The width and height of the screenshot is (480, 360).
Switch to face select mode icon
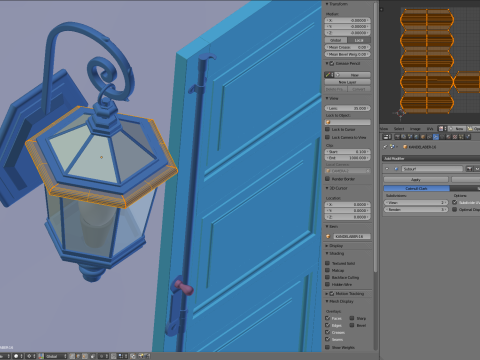pyautogui.click(x=84, y=356)
